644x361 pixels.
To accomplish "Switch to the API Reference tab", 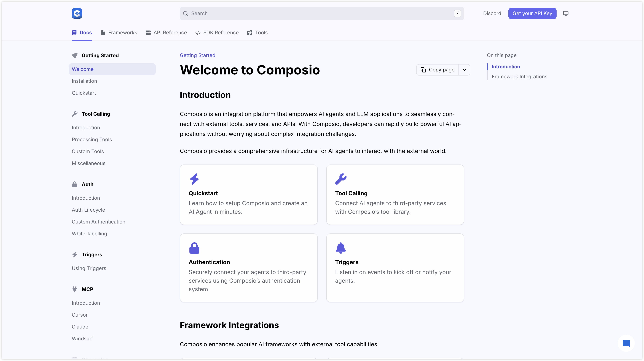I will (166, 33).
